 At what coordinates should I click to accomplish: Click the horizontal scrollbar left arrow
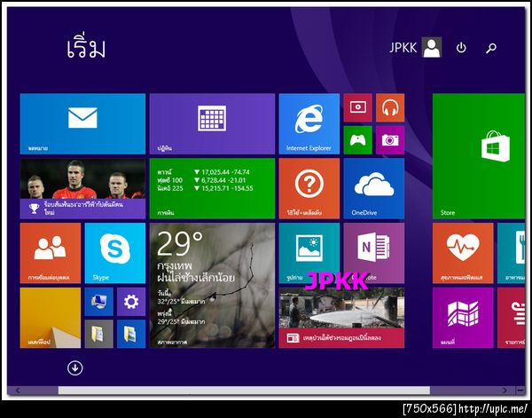pos(18,390)
